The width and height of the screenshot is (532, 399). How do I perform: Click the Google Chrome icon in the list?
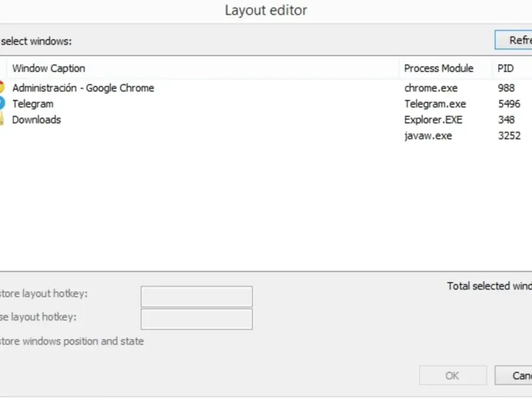tap(2, 88)
